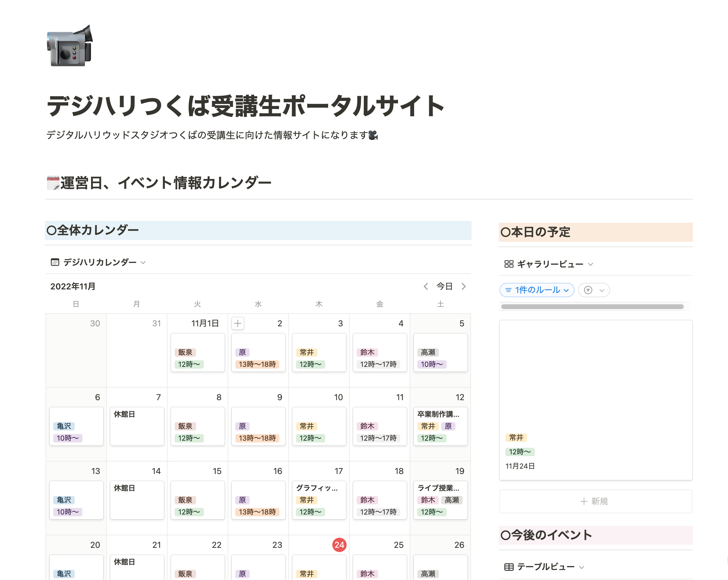
Task: Open November 6 亀沢 10時〜 event card
Action: coord(76,426)
